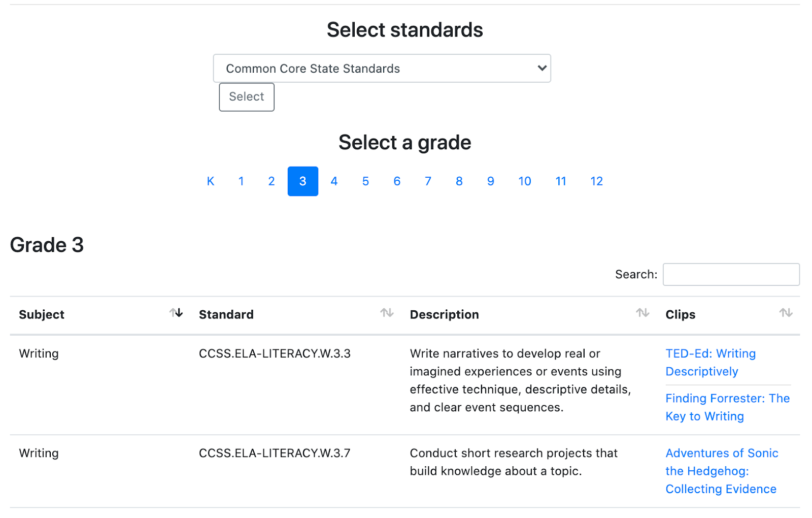Screen dimensions: 812x518
Task: Switch to grade 4
Action: tap(334, 181)
